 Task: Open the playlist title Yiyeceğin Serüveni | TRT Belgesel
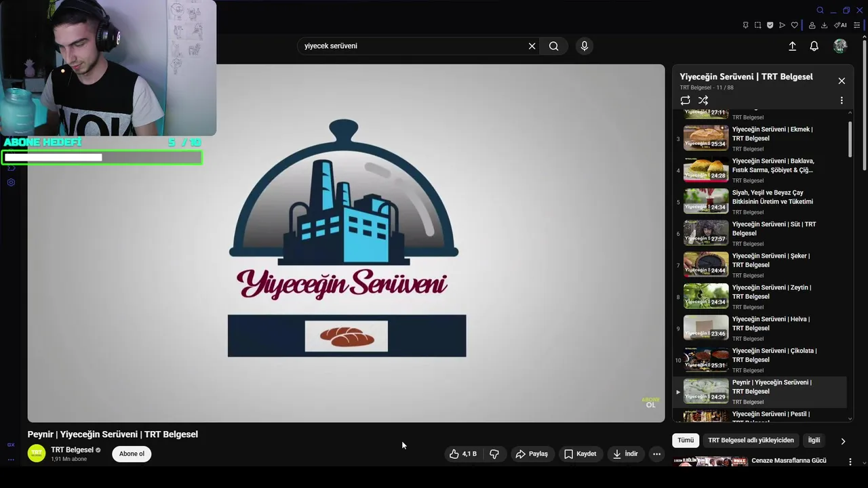746,77
